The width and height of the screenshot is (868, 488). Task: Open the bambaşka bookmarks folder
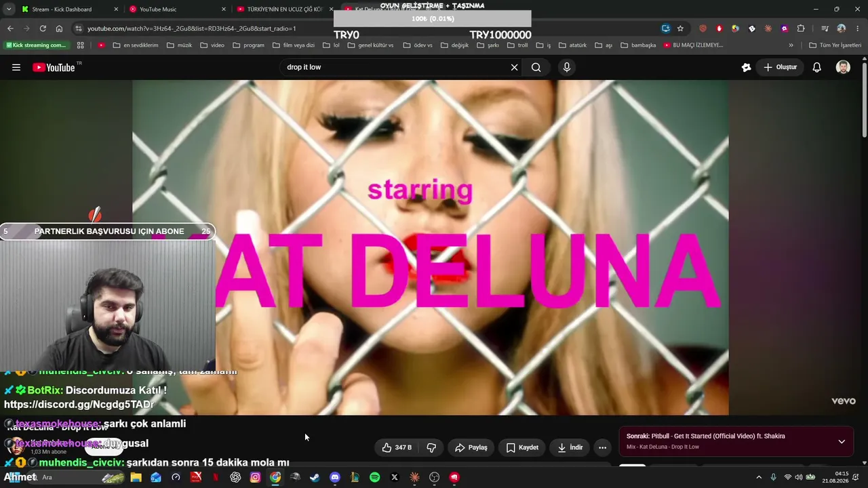tap(637, 45)
